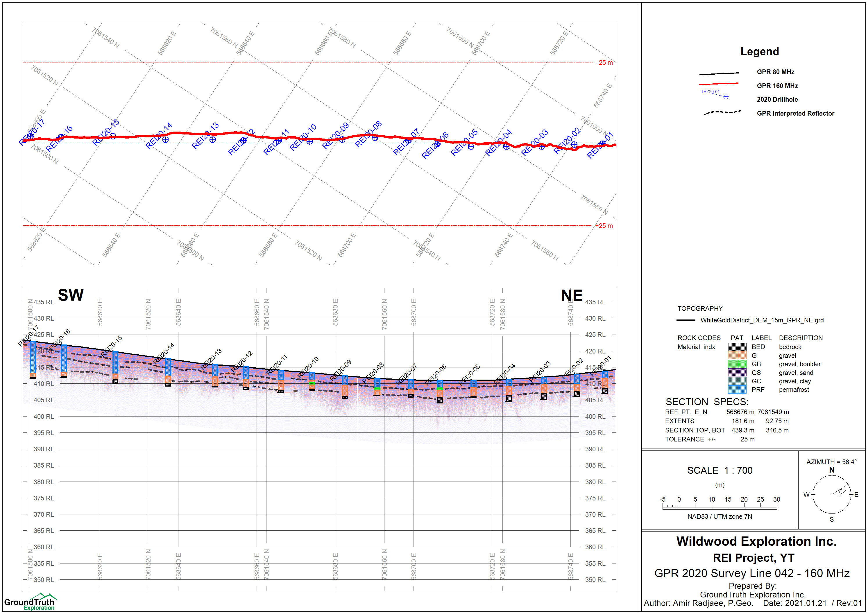The height and width of the screenshot is (614, 868).
Task: Select the bedrock BED pattern swatch
Action: click(x=737, y=347)
